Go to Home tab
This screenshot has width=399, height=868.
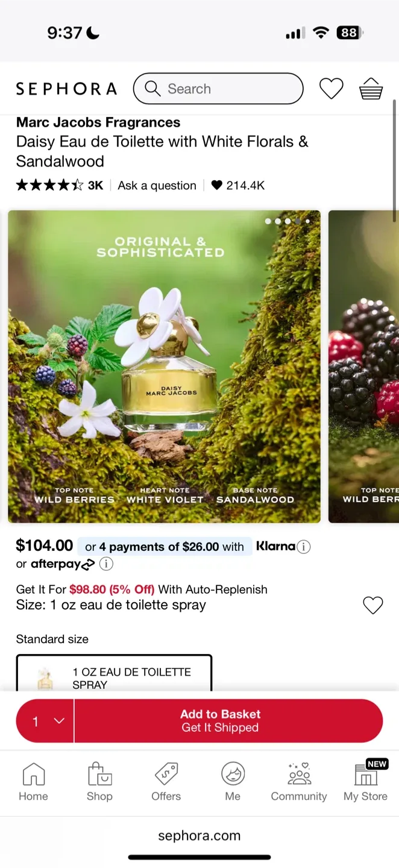pos(33,781)
